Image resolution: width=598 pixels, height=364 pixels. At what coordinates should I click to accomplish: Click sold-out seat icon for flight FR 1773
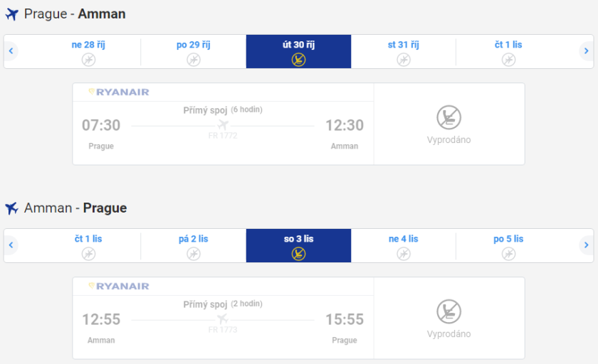tap(448, 311)
